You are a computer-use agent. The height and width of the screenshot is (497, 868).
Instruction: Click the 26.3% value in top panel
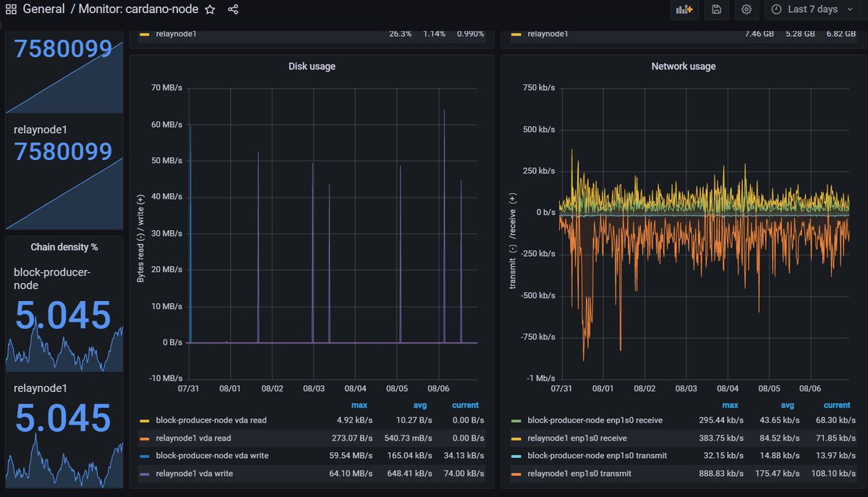[400, 33]
